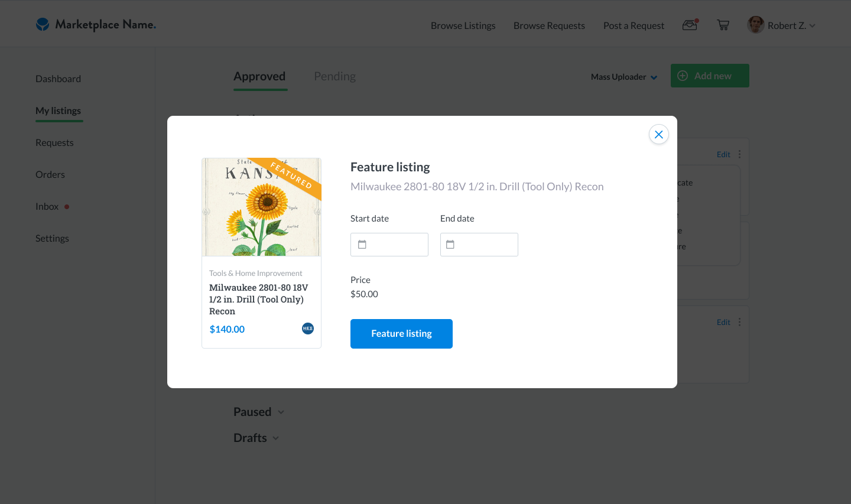Image resolution: width=851 pixels, height=504 pixels.
Task: Click the End date input field
Action: tap(479, 245)
